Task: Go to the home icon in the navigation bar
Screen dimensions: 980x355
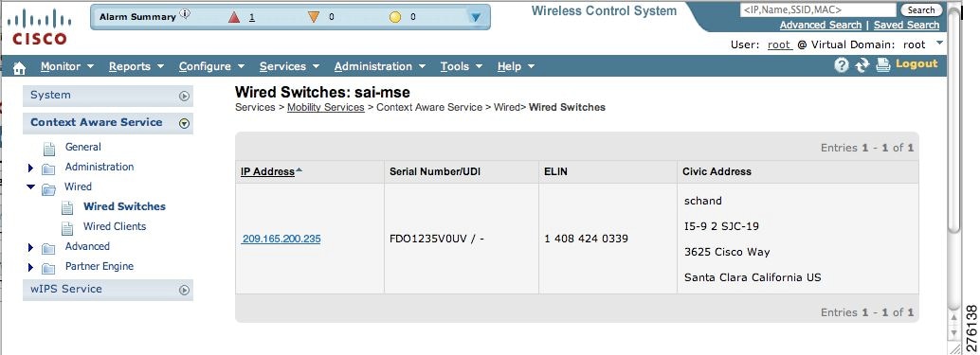Action: tap(19, 67)
